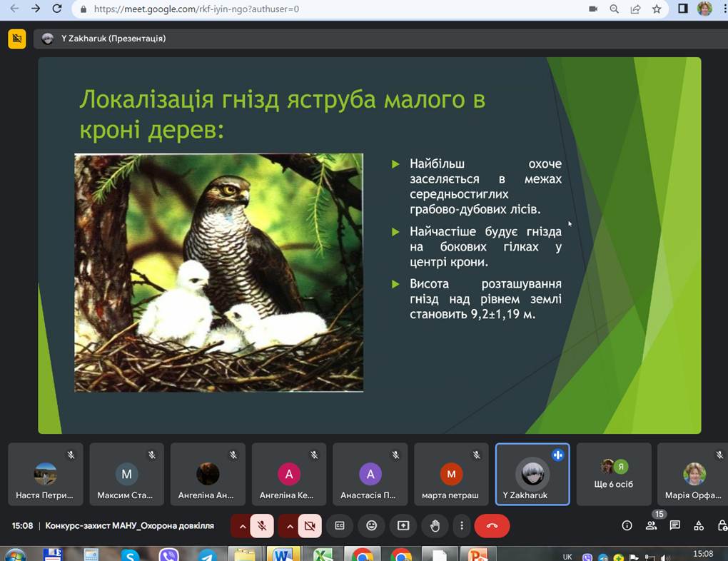Click the Ще 6 осіб tile

pos(614,473)
